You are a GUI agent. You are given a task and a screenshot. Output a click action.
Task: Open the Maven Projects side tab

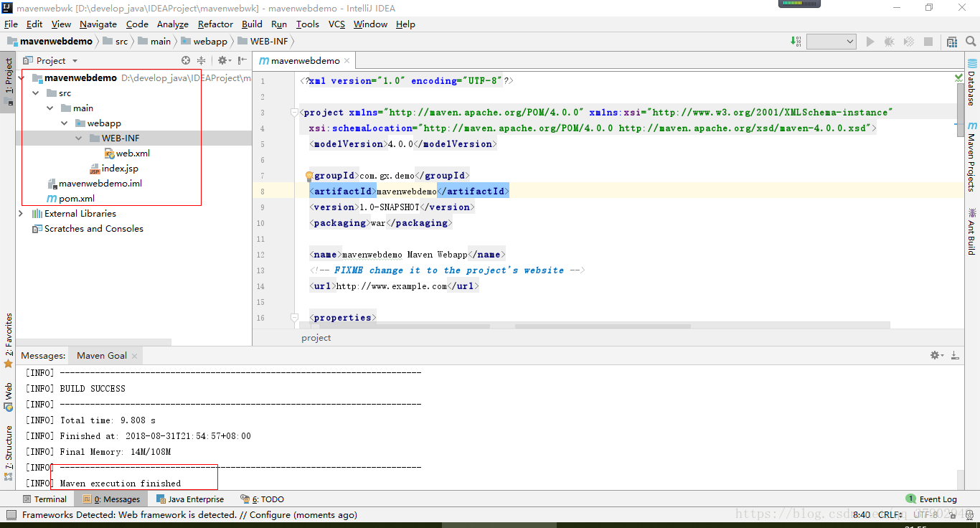pyautogui.click(x=972, y=156)
